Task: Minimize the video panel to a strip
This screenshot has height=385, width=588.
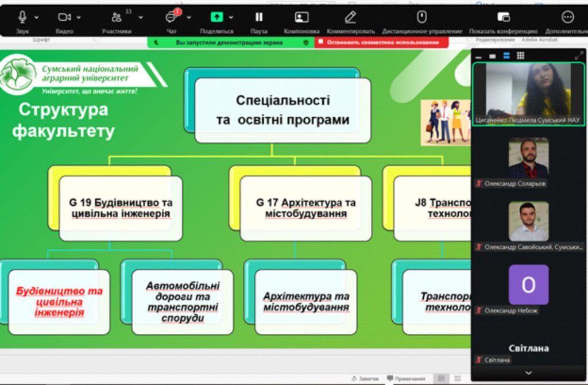Action: [x=478, y=56]
